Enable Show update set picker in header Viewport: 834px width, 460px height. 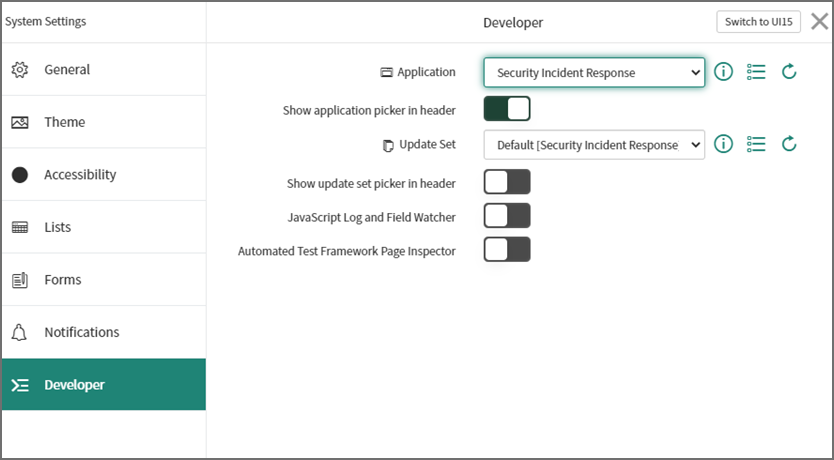tap(507, 182)
